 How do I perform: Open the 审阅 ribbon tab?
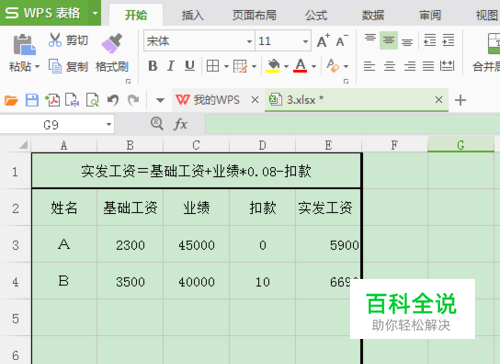click(430, 15)
